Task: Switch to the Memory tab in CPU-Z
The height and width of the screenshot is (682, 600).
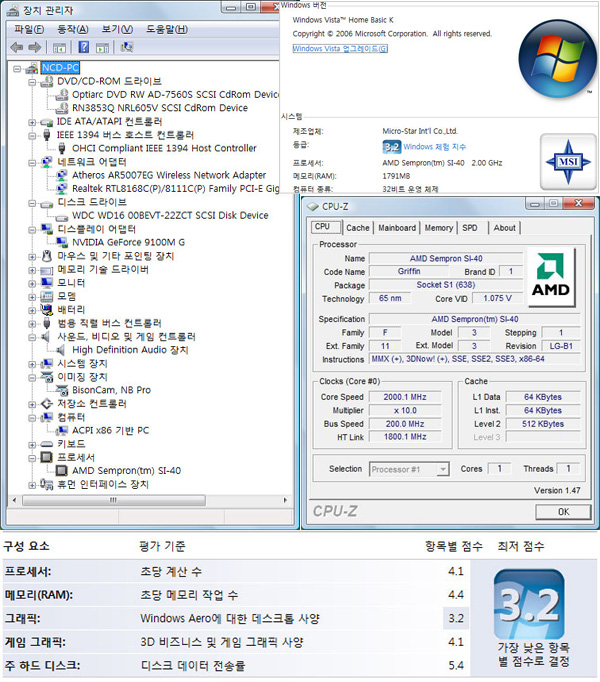Action: pos(439,228)
